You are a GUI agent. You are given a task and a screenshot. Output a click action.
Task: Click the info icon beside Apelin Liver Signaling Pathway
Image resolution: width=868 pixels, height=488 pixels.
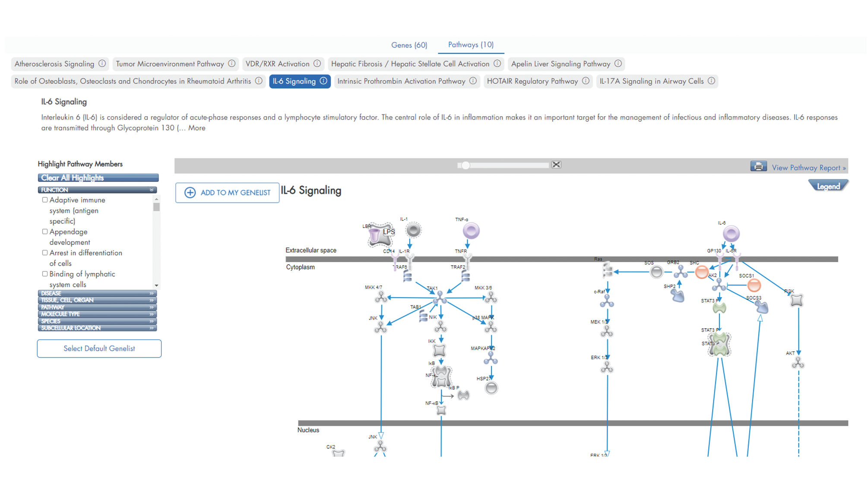[618, 63]
